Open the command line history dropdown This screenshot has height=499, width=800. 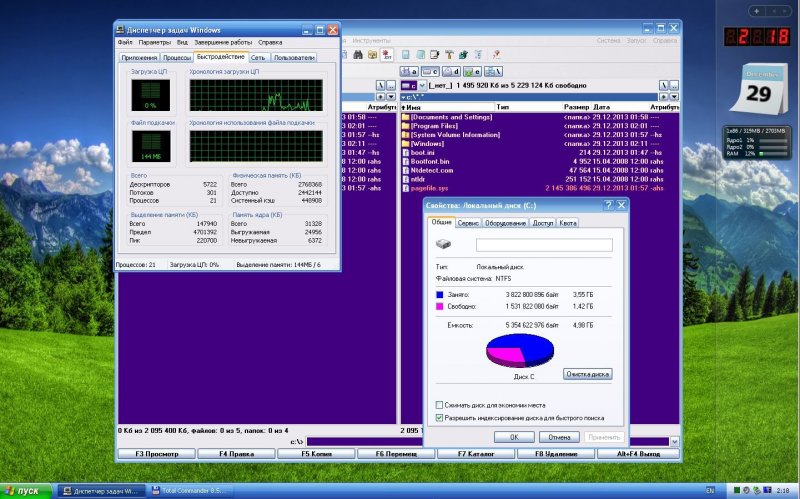674,441
